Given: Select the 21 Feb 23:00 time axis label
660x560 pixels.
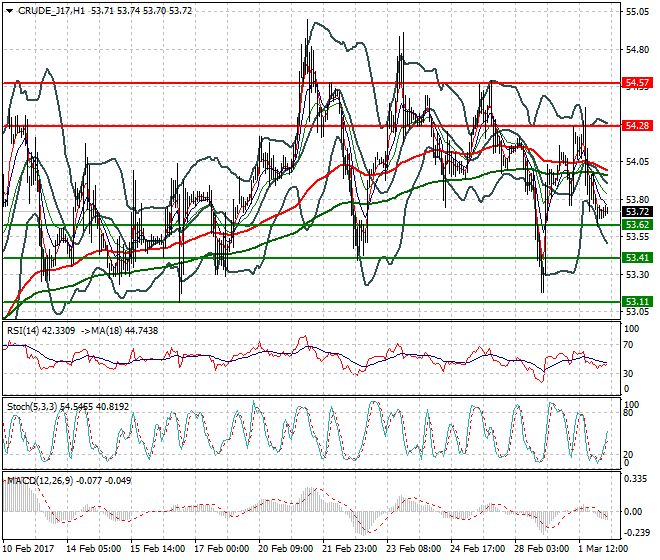Looking at the screenshot, I should click(350, 549).
